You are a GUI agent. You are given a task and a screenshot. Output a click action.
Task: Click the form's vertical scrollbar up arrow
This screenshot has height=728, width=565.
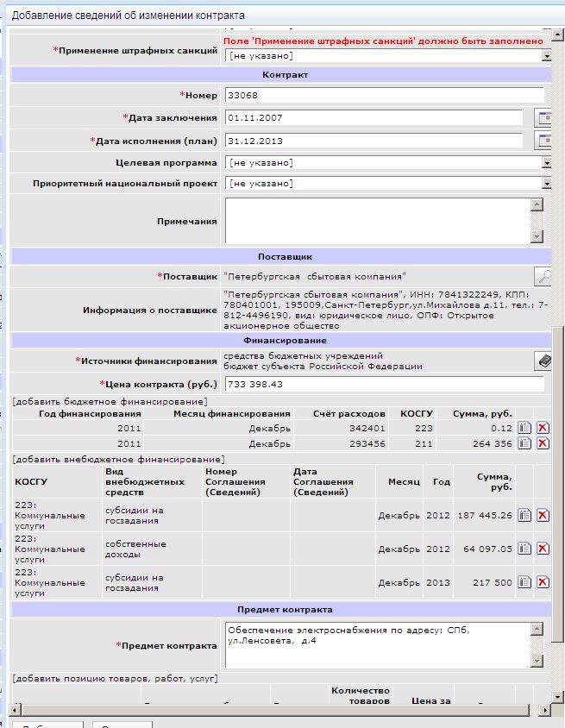[x=557, y=35]
